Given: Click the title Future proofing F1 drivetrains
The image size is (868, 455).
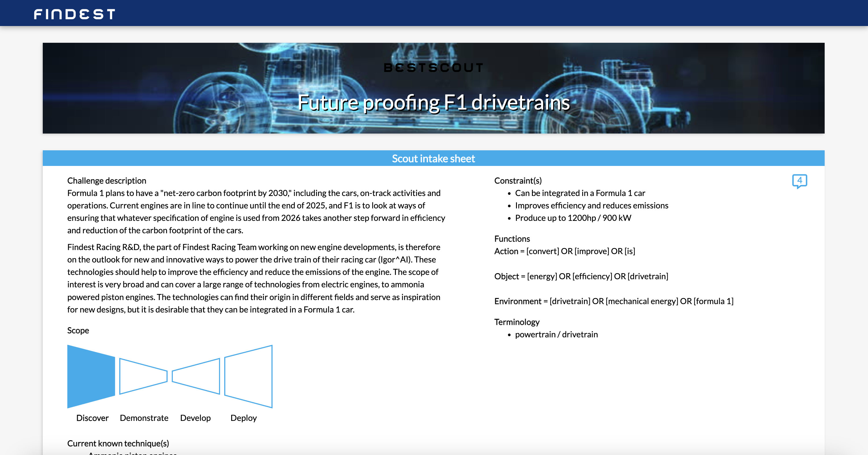Looking at the screenshot, I should point(434,102).
